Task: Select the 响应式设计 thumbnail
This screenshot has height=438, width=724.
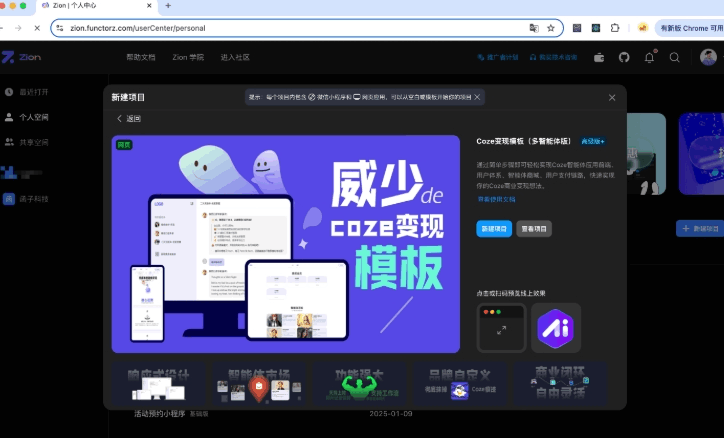Action: (x=158, y=384)
